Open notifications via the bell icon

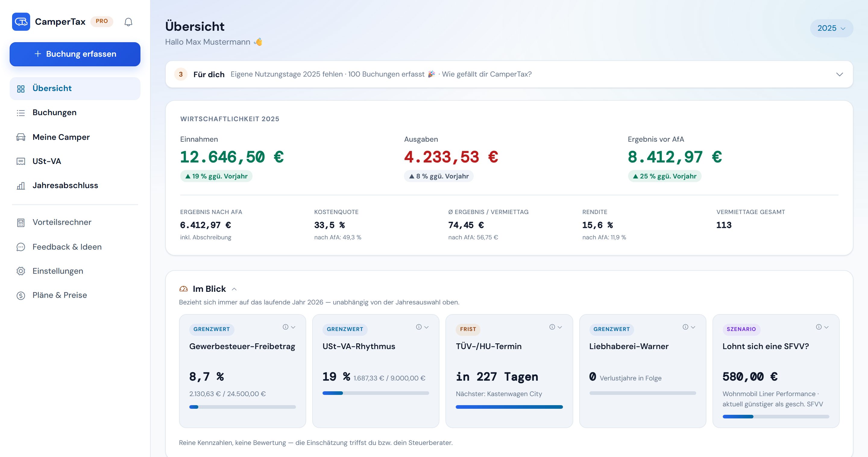point(128,22)
